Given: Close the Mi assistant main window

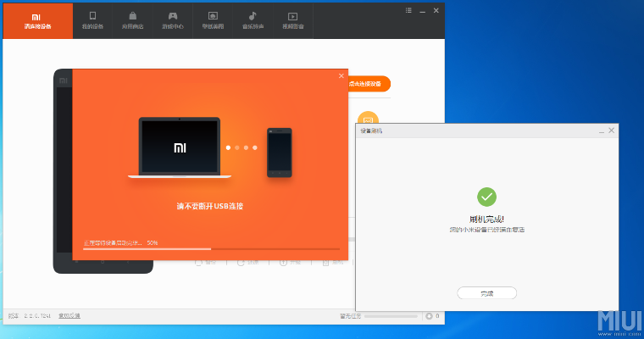Looking at the screenshot, I should (x=436, y=11).
